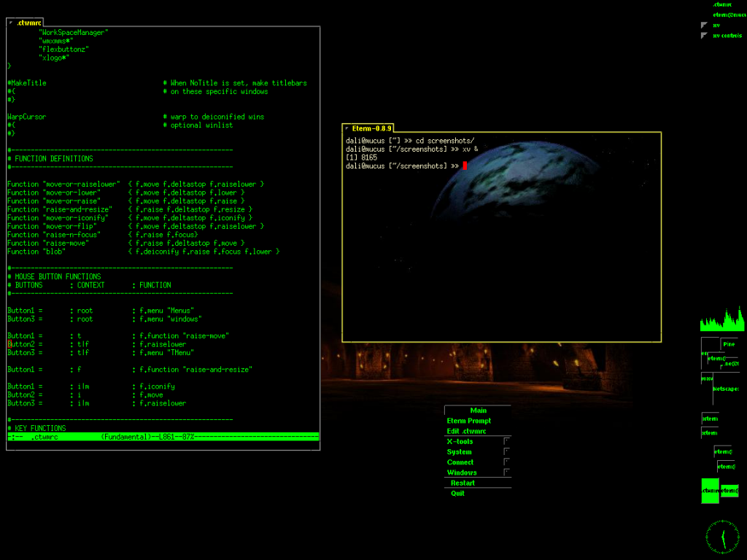Click Restart in the Main menu
The image size is (747, 560).
click(x=462, y=483)
